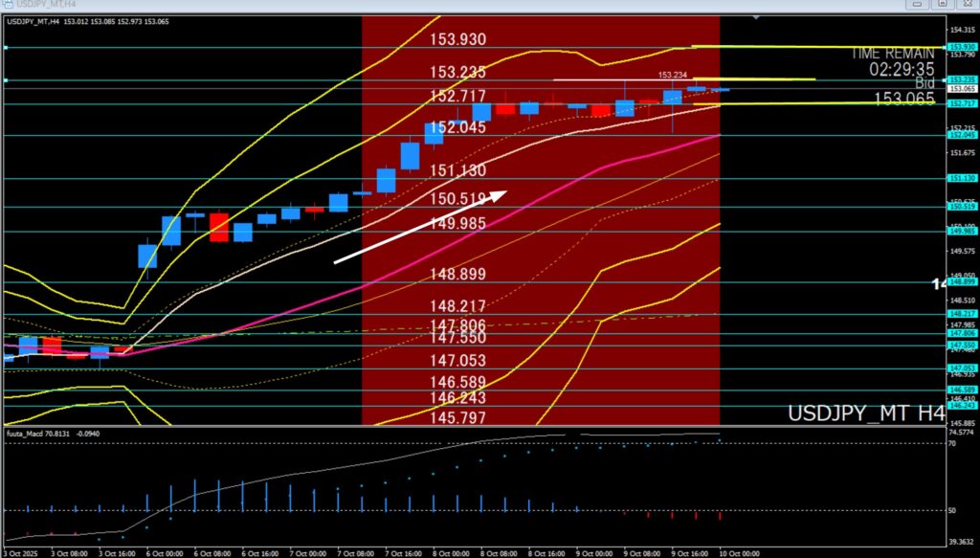Select the USDJPY_MT H4 watermark text

coord(866,413)
